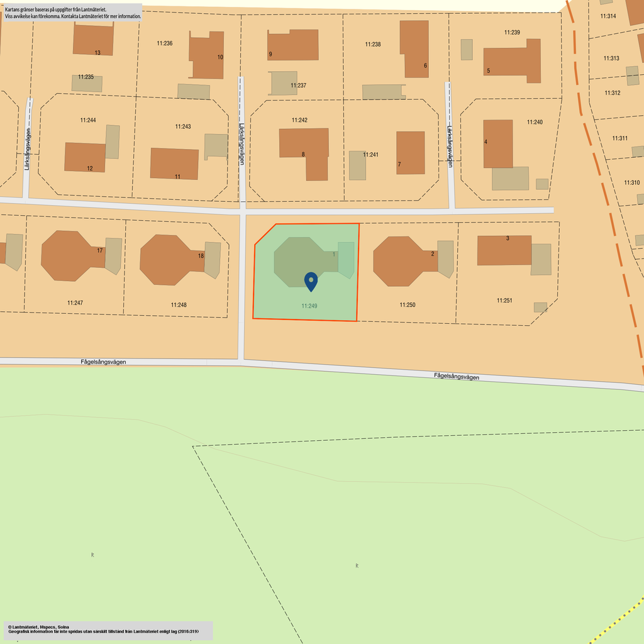The image size is (644, 644).
Task: Select building number 3 on parcel 11:251
Action: point(504,250)
